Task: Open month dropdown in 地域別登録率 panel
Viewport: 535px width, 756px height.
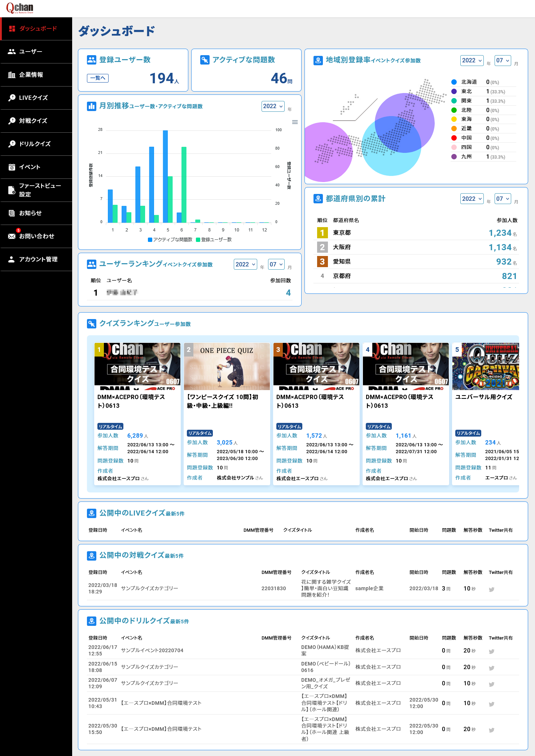Action: coord(503,61)
